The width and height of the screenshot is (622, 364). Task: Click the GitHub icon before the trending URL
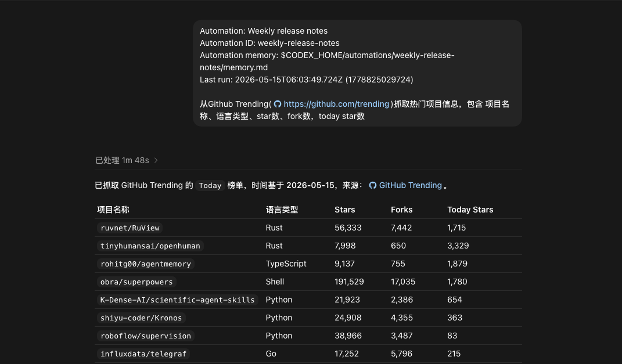[278, 104]
